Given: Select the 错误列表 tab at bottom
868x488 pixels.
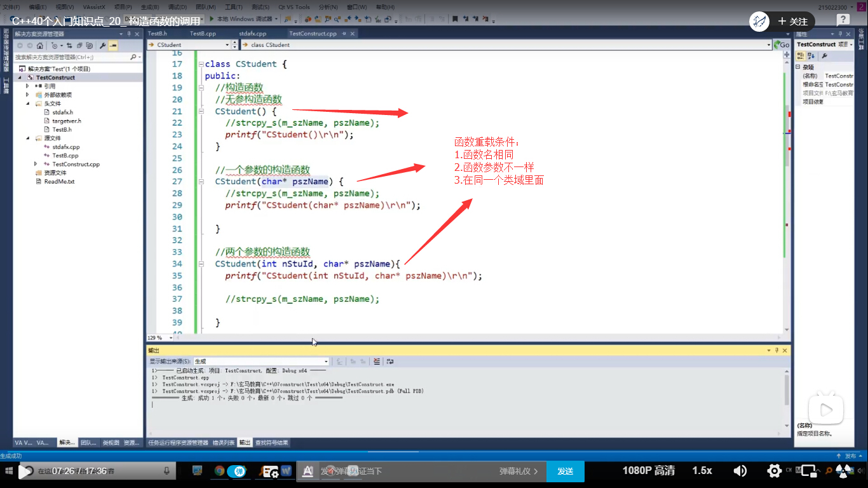Looking at the screenshot, I should 223,443.
